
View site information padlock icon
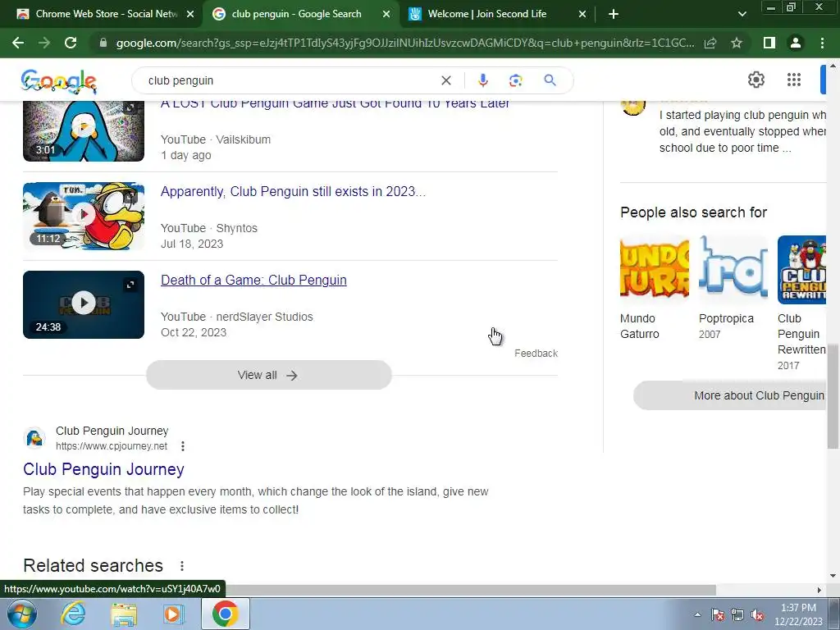pyautogui.click(x=103, y=43)
